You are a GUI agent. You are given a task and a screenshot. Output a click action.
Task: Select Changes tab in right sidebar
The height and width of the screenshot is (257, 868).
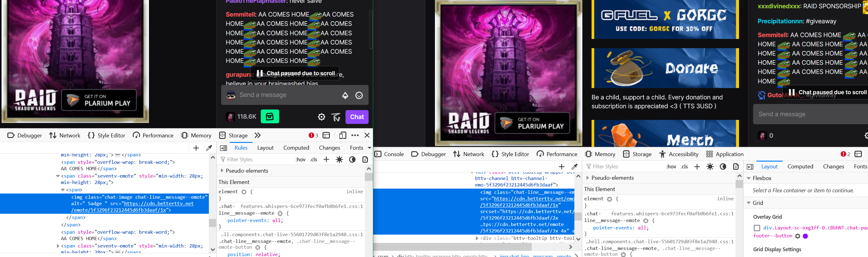click(834, 167)
